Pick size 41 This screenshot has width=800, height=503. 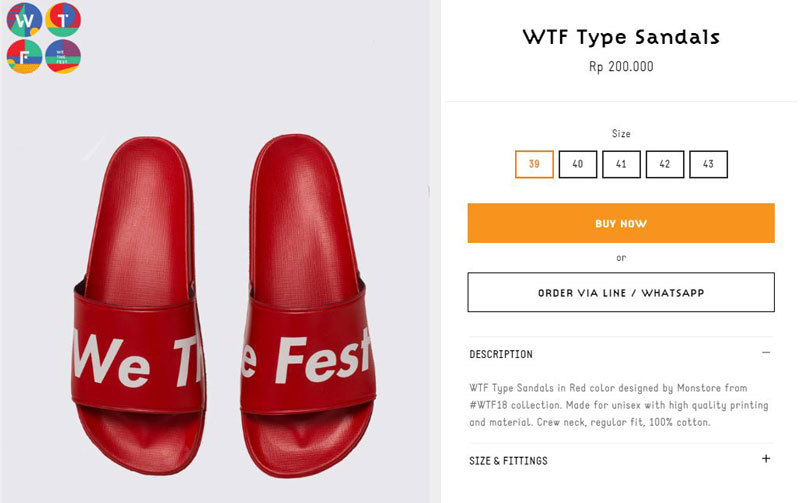621,164
